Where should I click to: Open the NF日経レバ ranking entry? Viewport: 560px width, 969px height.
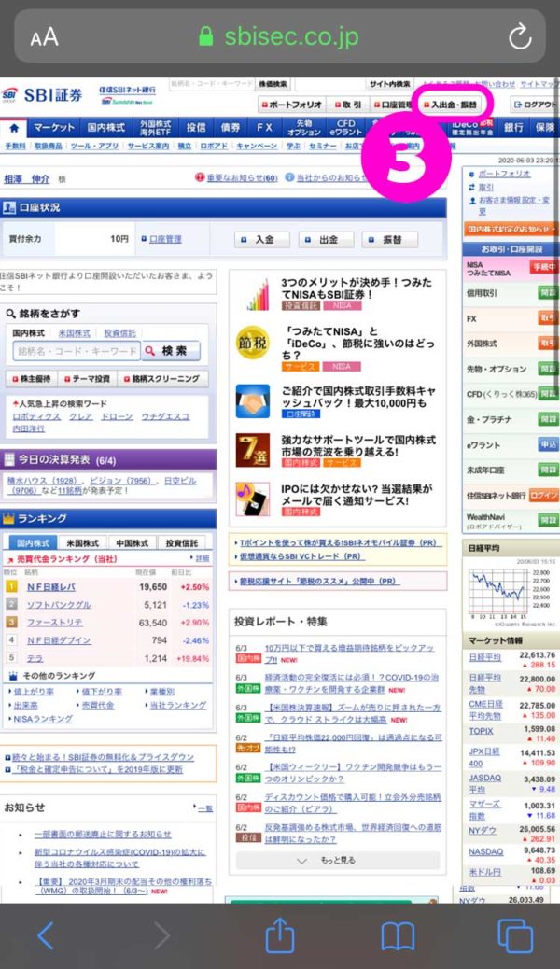51,587
